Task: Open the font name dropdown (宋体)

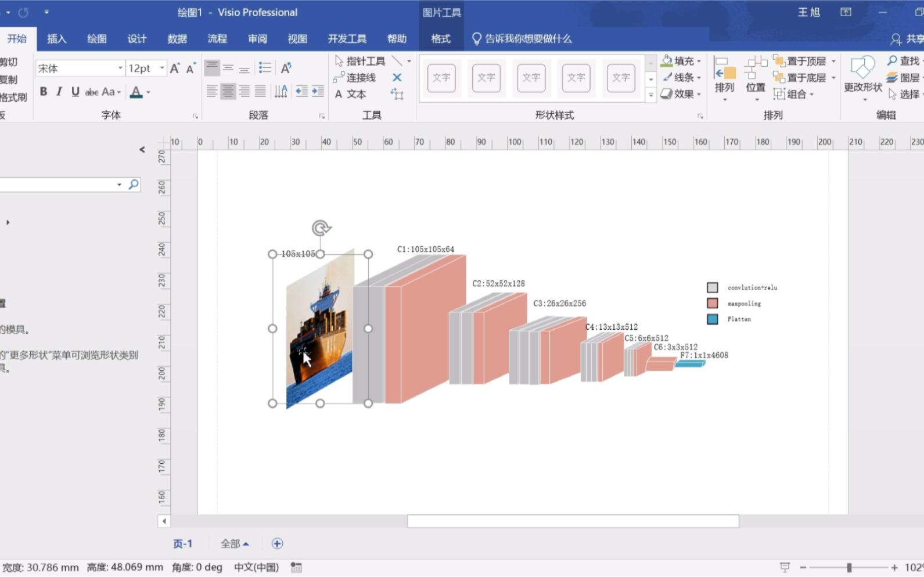Action: (x=120, y=68)
